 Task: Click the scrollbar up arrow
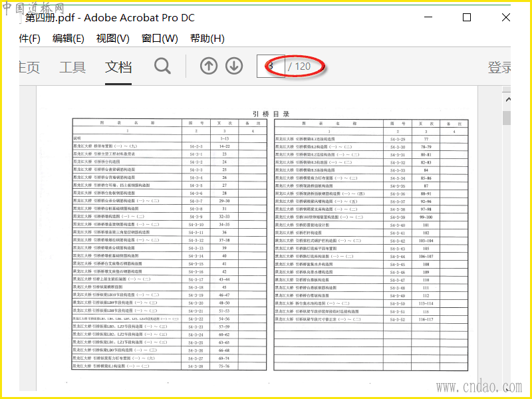click(x=508, y=99)
